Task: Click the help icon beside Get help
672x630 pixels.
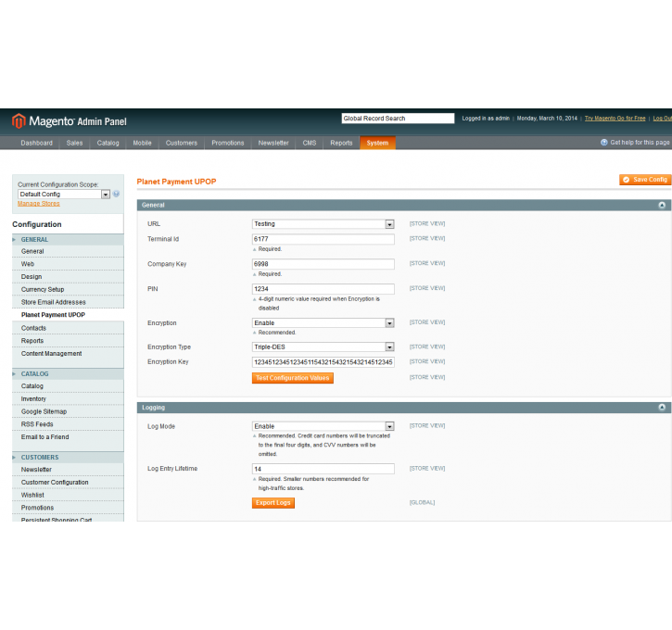Action: coord(603,143)
